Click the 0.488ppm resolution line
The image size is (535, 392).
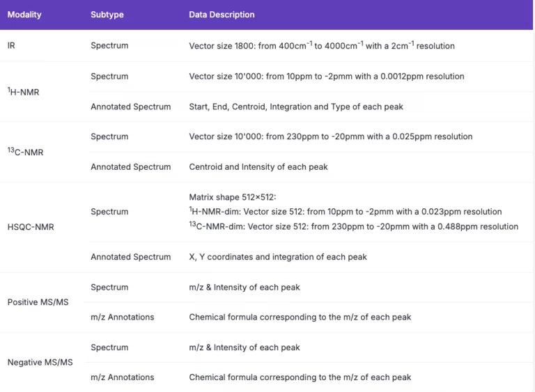click(353, 226)
